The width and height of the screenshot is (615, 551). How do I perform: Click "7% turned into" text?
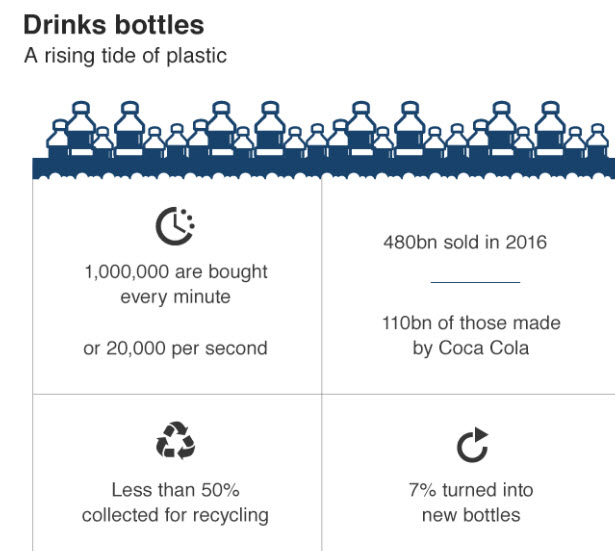pos(471,490)
